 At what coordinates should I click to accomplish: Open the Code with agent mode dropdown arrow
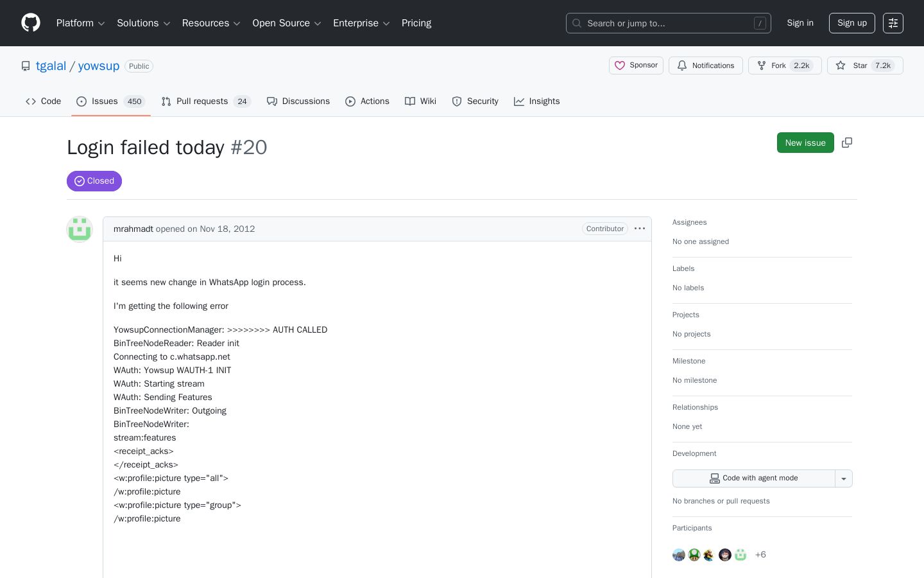844,478
